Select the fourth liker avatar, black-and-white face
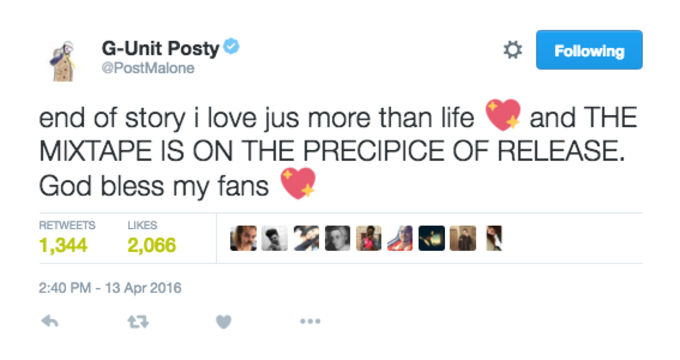The image size is (680, 360). tap(337, 238)
